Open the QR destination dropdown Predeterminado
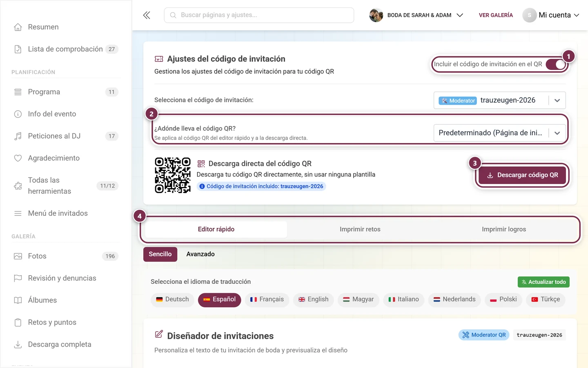 (x=499, y=133)
